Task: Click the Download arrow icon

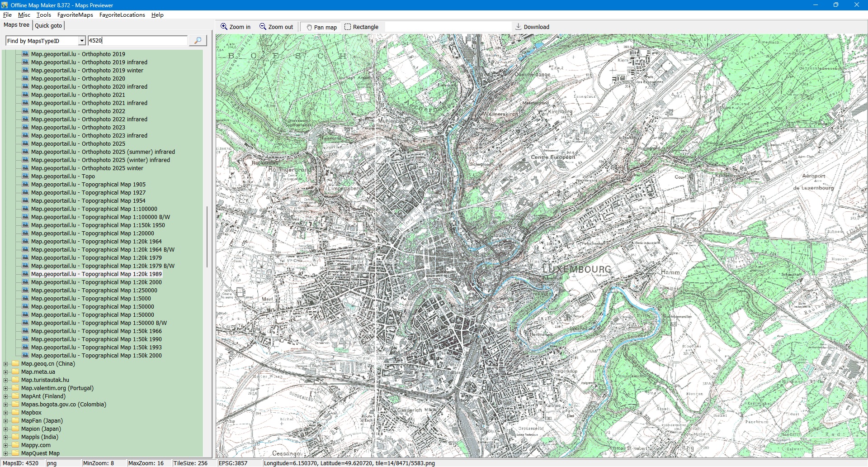Action: pos(519,27)
